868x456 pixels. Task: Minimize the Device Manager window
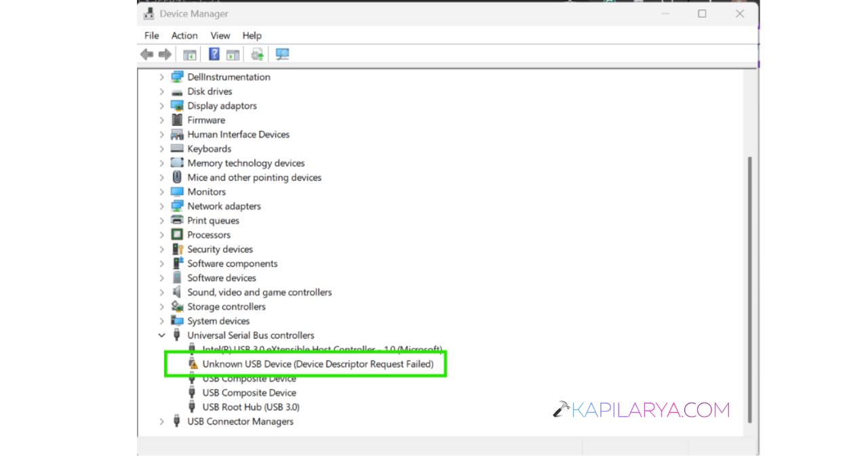point(664,14)
